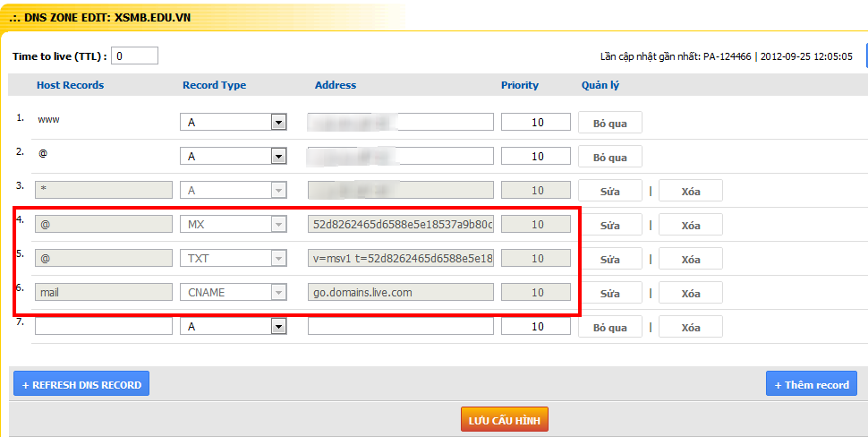Click the Priority field of www record
The width and height of the screenshot is (868, 437).
point(535,123)
